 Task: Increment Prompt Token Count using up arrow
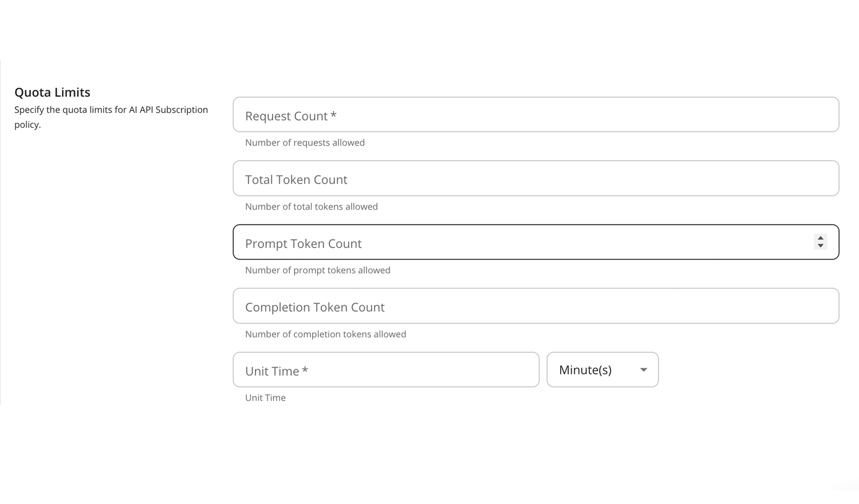tap(820, 238)
